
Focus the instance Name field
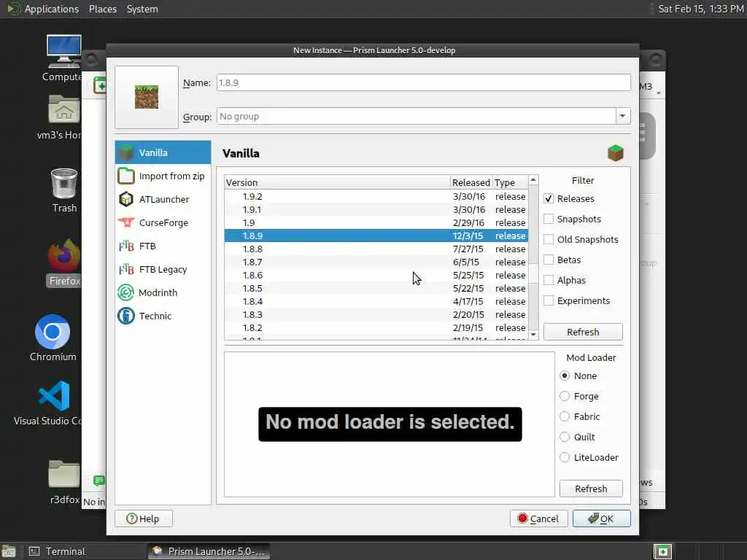tap(424, 82)
